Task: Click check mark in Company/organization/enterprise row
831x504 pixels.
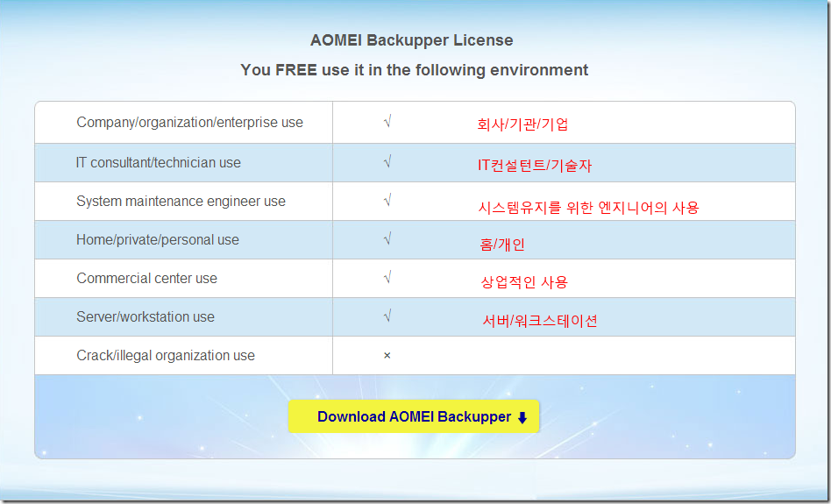Action: pos(387,122)
